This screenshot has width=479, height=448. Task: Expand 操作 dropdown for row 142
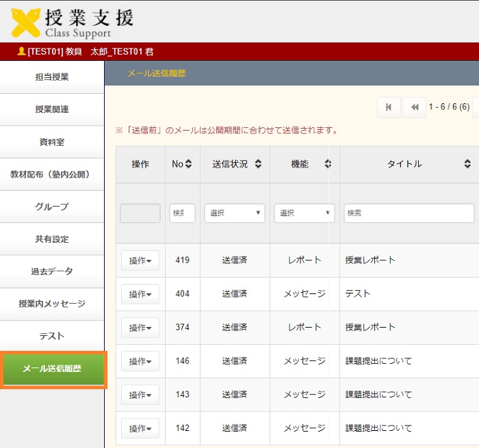(140, 428)
